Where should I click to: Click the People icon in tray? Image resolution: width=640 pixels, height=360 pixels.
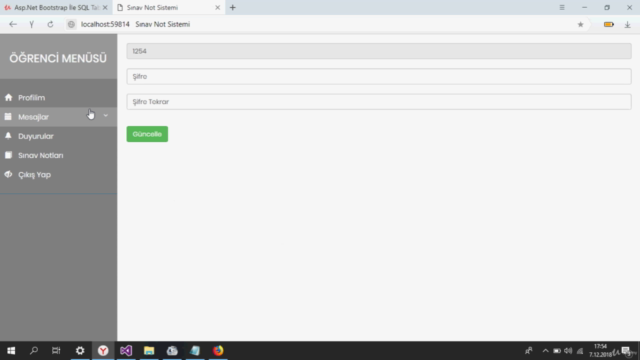[529, 351]
